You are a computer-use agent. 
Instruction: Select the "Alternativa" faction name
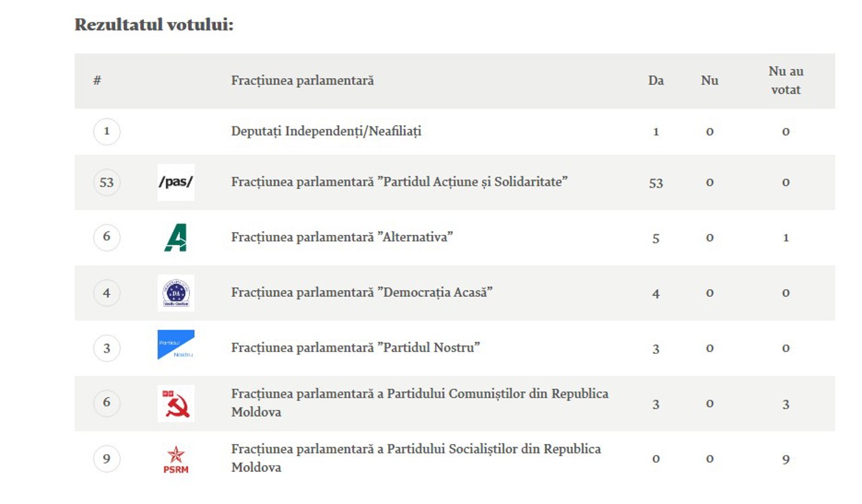[342, 238]
